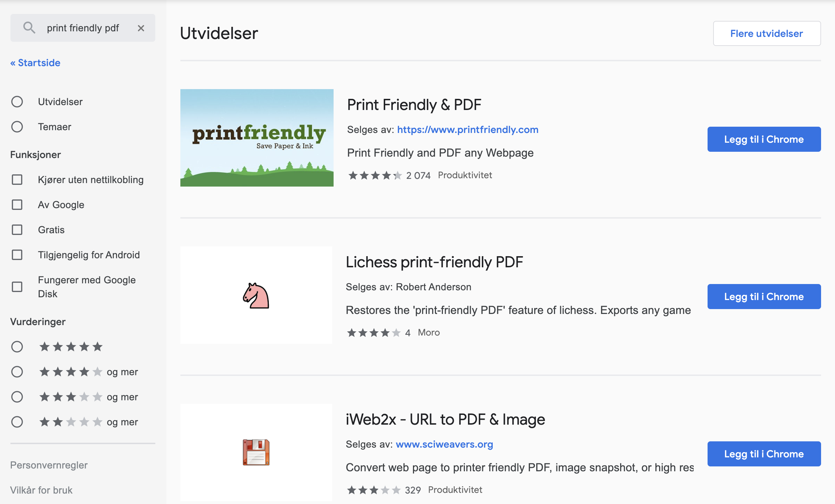
Task: Select the Utvidelser radio button
Action: pos(17,102)
